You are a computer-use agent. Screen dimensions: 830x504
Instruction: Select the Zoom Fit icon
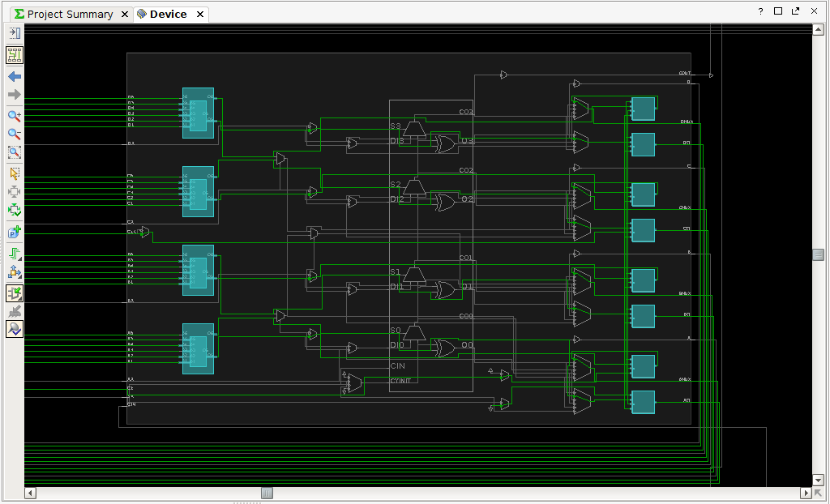click(x=15, y=152)
